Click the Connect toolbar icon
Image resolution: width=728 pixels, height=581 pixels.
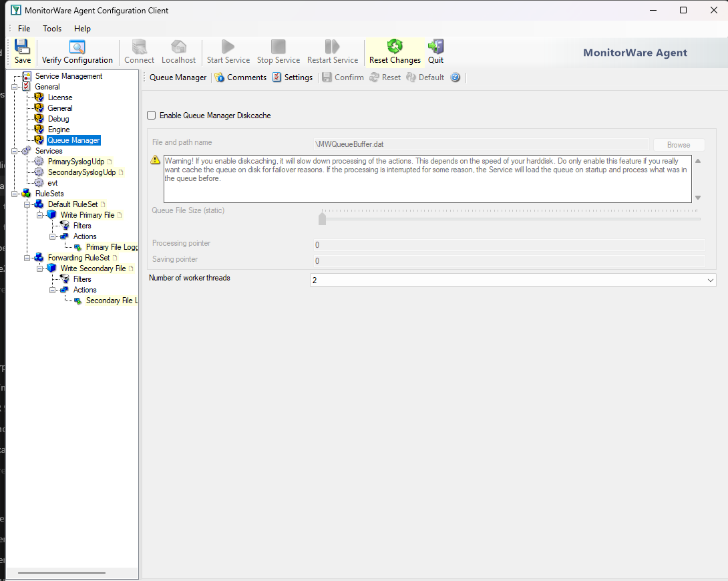(x=139, y=47)
